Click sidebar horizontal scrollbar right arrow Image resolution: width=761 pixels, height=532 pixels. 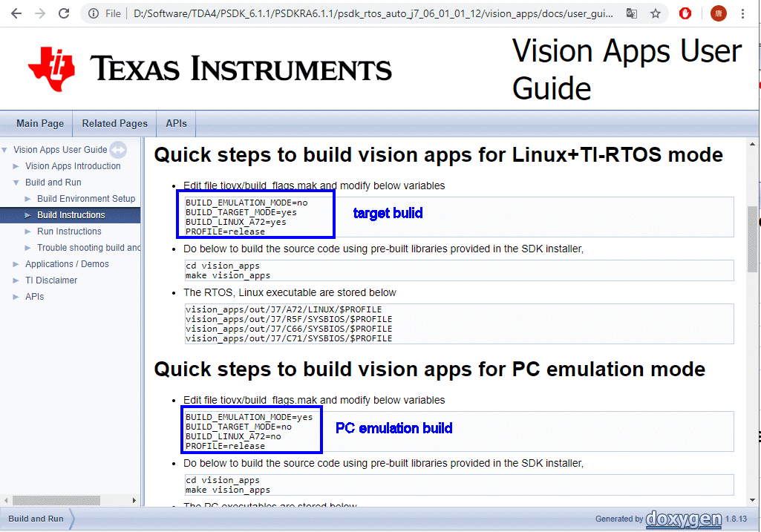[134, 501]
